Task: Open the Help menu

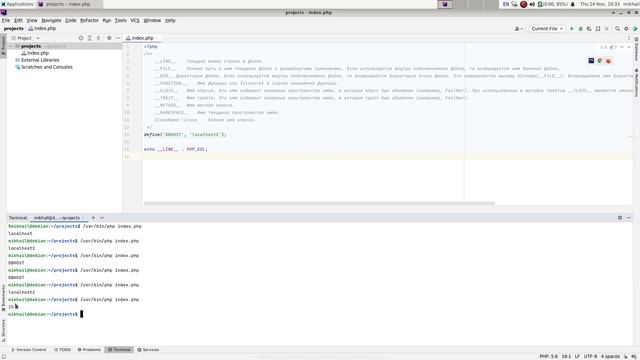Action: (170, 20)
